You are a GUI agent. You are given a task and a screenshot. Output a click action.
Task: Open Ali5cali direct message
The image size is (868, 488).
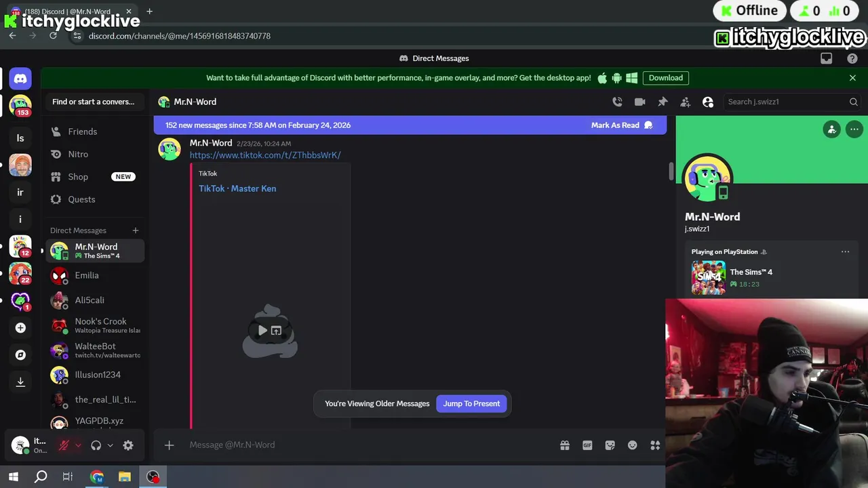click(95, 300)
